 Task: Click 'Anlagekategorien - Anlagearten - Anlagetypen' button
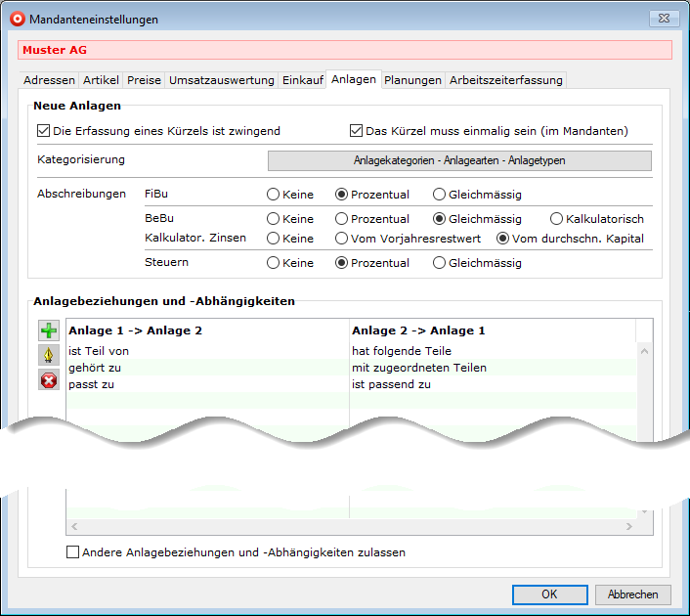(x=459, y=160)
